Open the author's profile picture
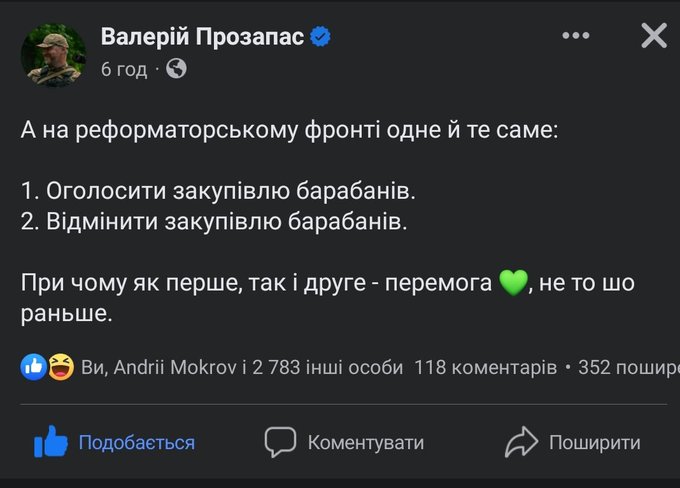 click(54, 54)
